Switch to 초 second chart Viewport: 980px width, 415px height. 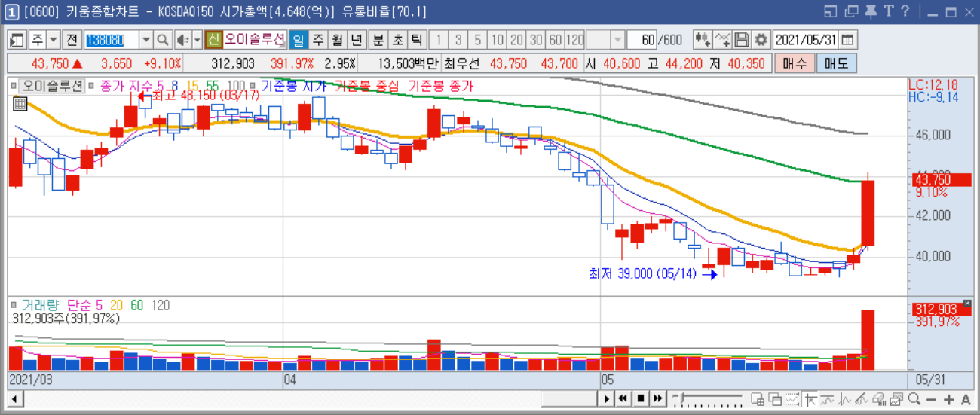pos(397,40)
